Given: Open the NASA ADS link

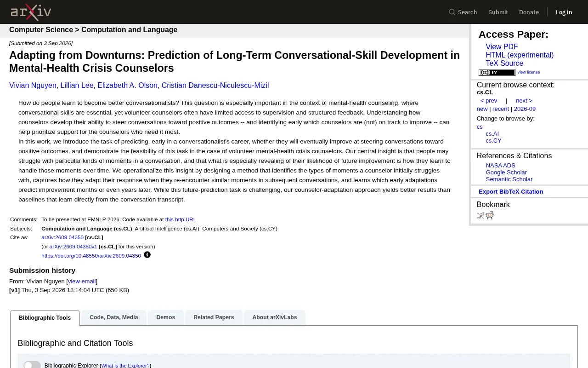Looking at the screenshot, I should tap(501, 166).
